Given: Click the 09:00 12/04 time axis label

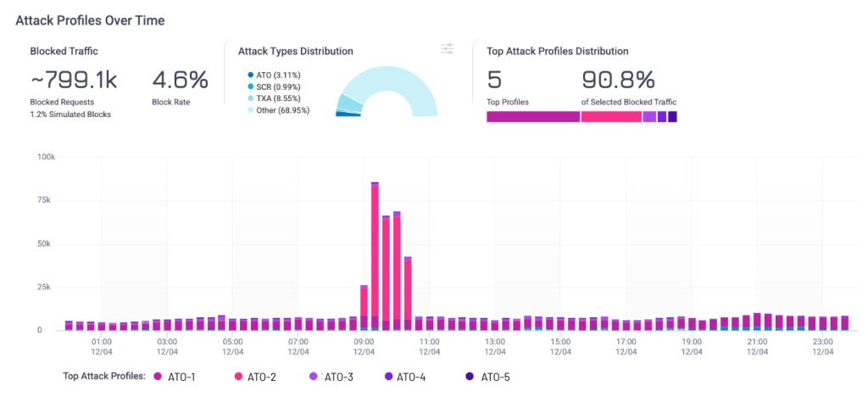Looking at the screenshot, I should (x=364, y=345).
